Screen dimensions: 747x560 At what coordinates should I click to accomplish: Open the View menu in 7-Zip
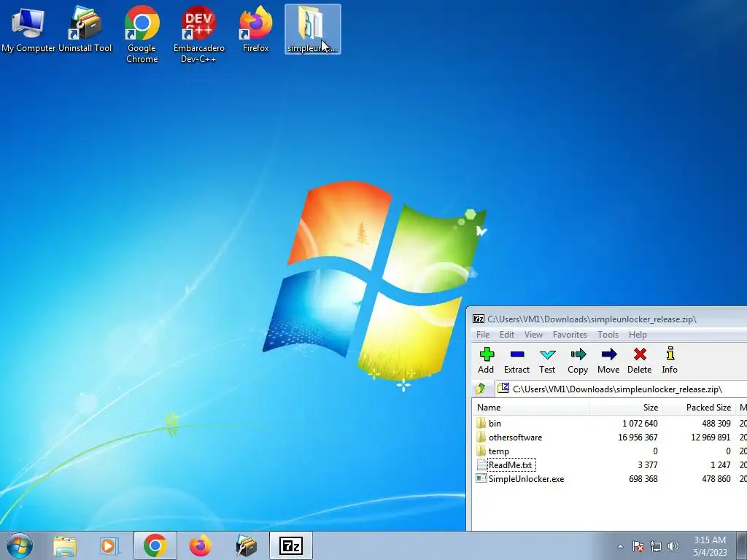[533, 335]
